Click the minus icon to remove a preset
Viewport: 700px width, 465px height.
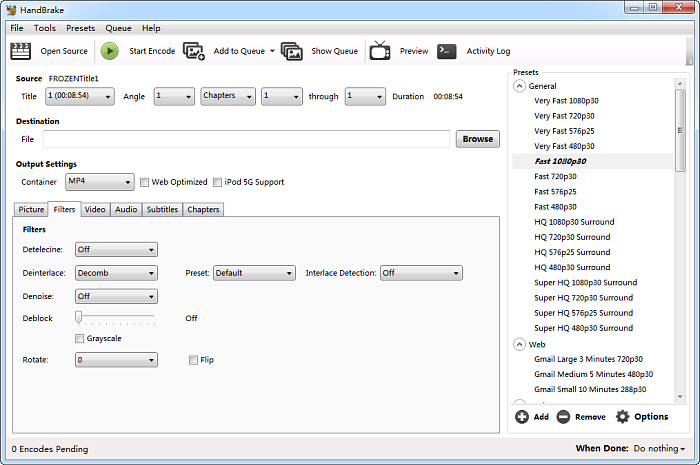[563, 417]
